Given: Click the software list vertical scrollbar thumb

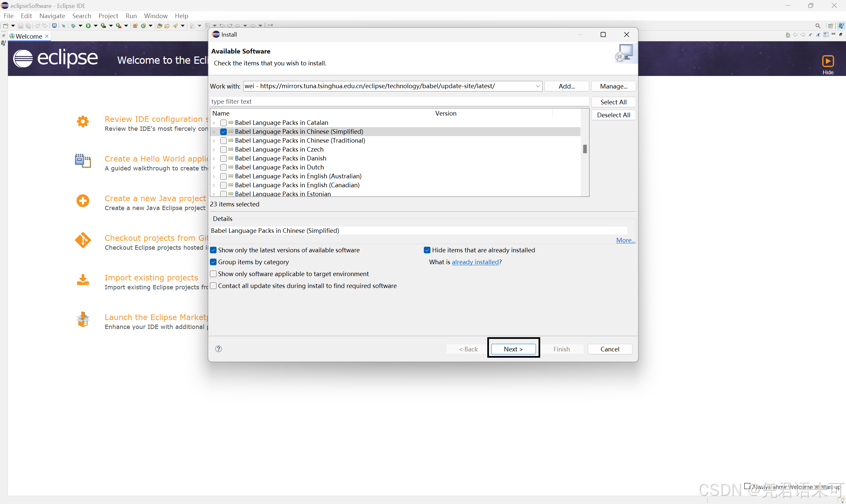Looking at the screenshot, I should [584, 149].
